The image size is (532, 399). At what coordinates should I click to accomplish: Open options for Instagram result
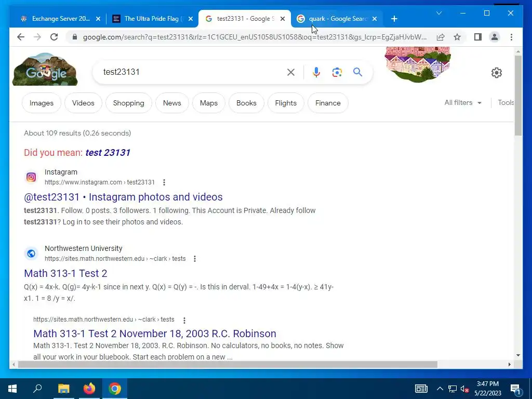(x=164, y=182)
